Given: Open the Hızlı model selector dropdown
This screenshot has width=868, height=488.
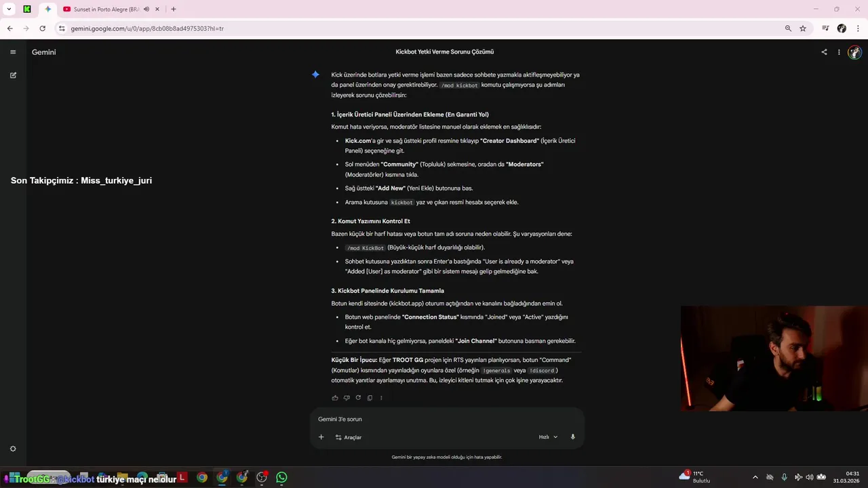Looking at the screenshot, I should [548, 437].
